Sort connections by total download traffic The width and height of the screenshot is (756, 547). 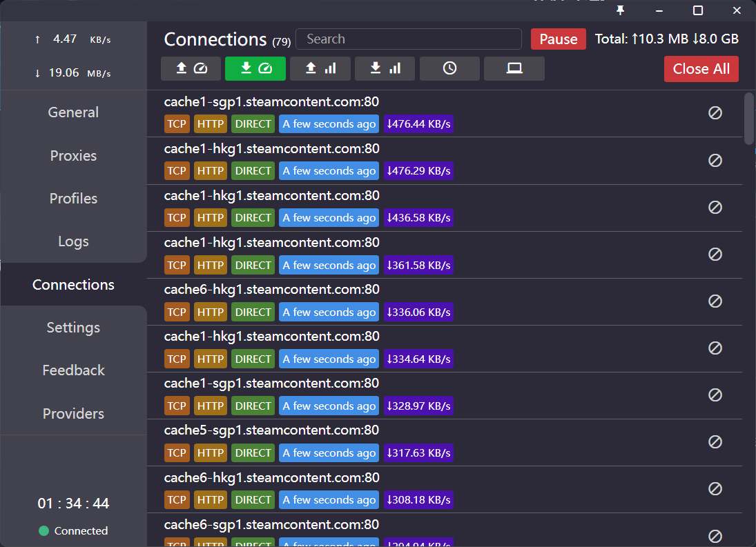pyautogui.click(x=385, y=68)
